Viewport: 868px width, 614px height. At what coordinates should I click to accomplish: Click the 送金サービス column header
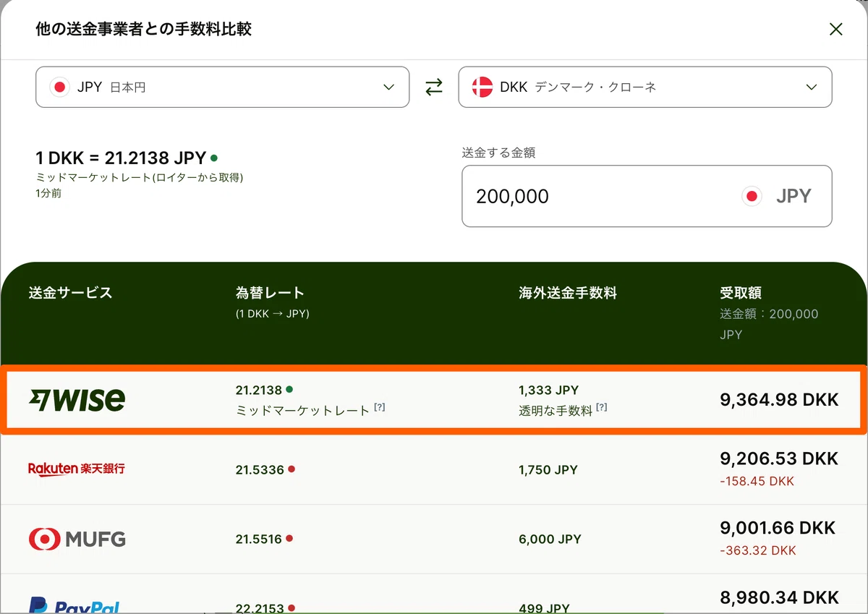(71, 293)
